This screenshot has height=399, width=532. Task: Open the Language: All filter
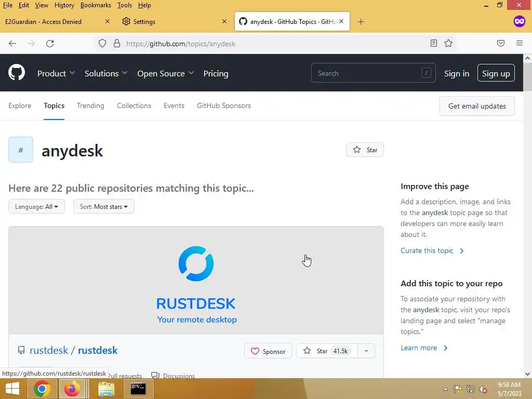pyautogui.click(x=37, y=206)
